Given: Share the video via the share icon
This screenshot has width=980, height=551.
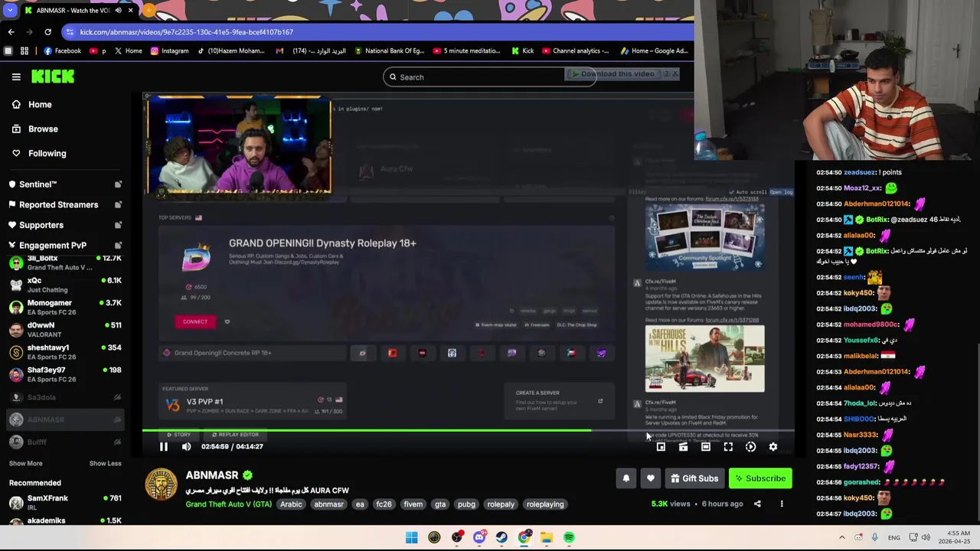Looking at the screenshot, I should coord(757,504).
